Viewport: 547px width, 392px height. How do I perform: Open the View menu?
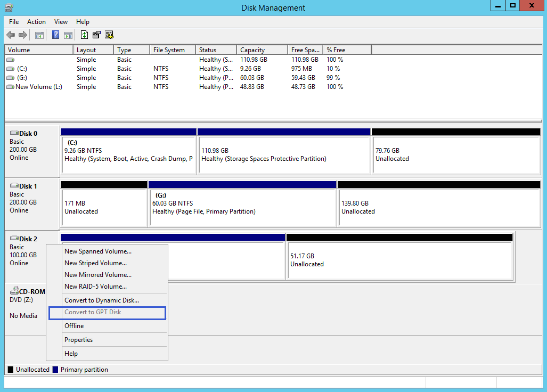(60, 22)
